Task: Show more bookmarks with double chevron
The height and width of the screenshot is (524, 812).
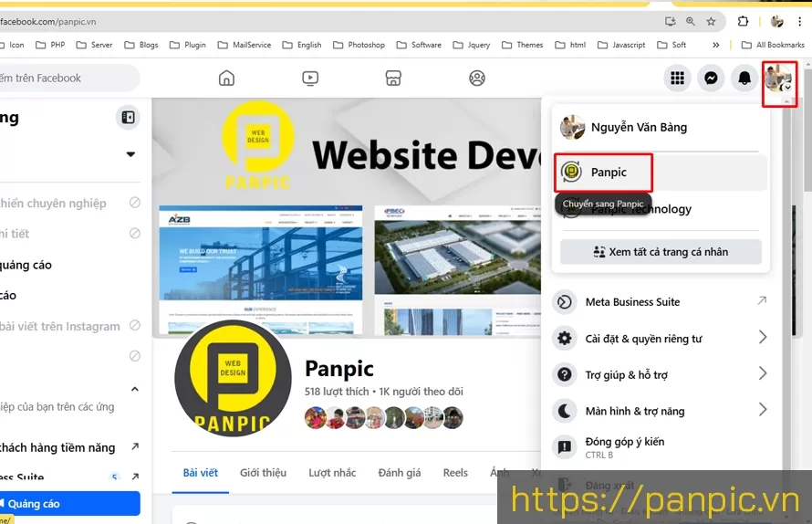Action: (715, 45)
